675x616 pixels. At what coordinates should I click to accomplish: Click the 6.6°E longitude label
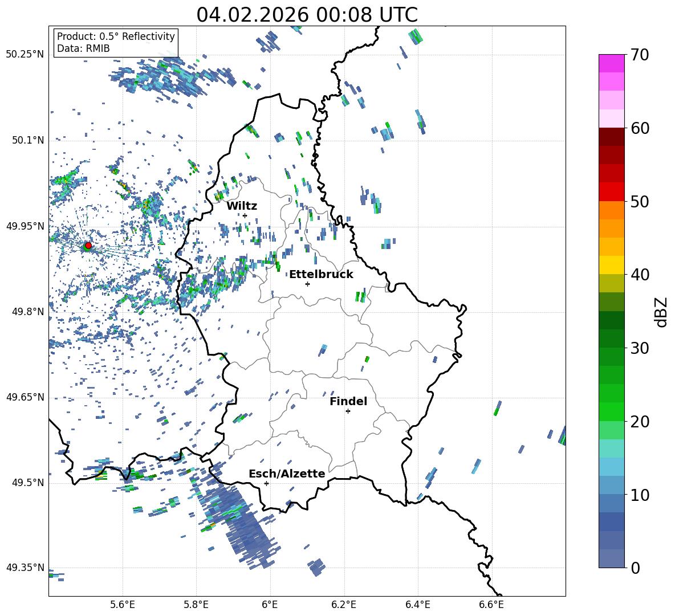491,605
